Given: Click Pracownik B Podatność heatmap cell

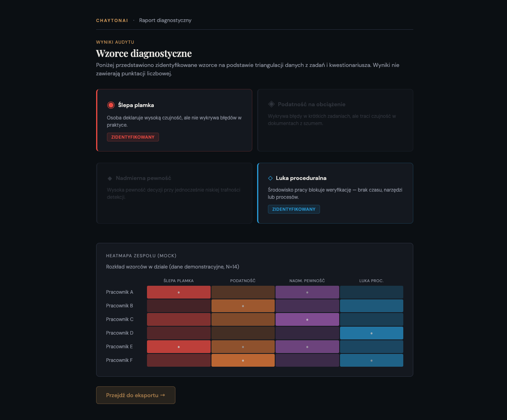Looking at the screenshot, I should pos(243,306).
